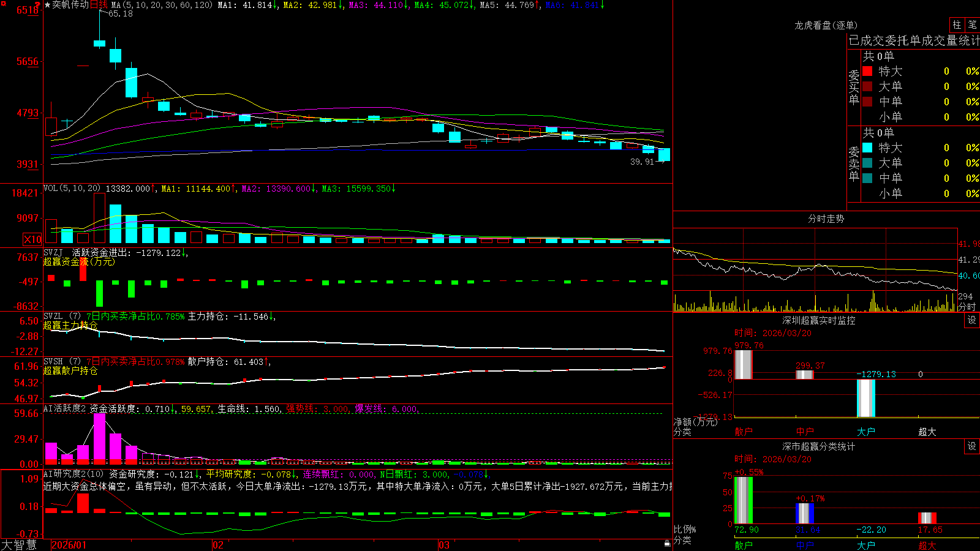
Task: Click the VOL(5,10,20) indicator label
Action: pyautogui.click(x=72, y=189)
